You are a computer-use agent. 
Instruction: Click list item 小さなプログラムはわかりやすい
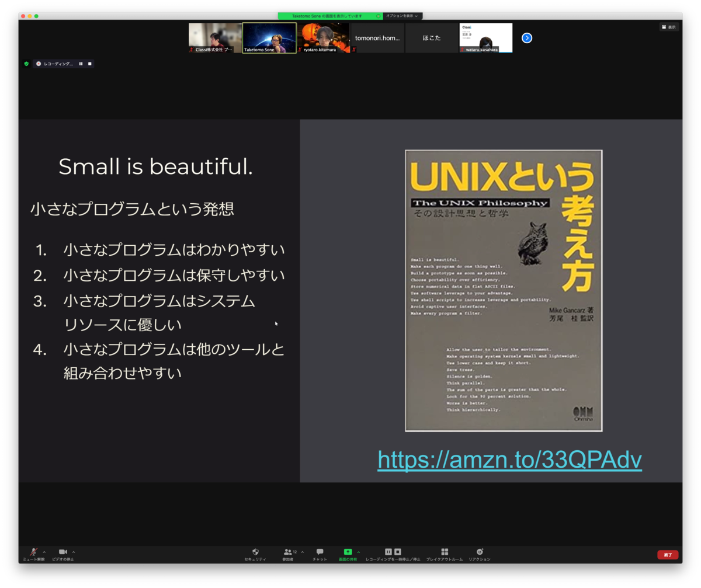(x=174, y=250)
